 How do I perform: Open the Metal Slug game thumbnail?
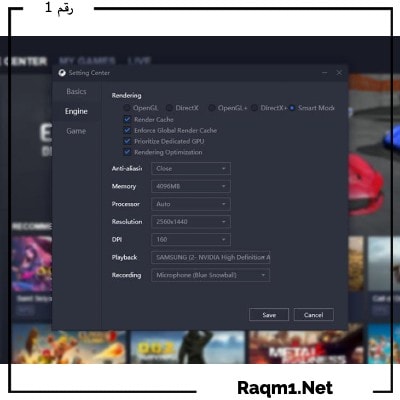coord(305,347)
